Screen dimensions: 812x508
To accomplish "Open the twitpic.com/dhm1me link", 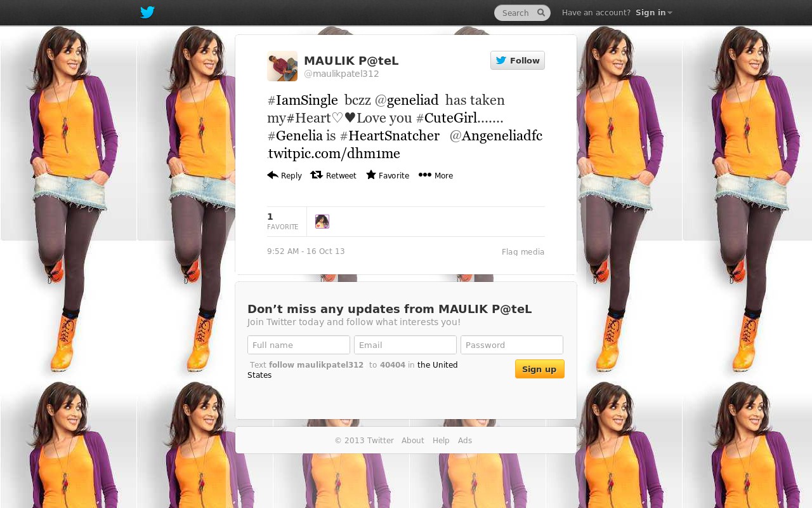I will [x=334, y=154].
